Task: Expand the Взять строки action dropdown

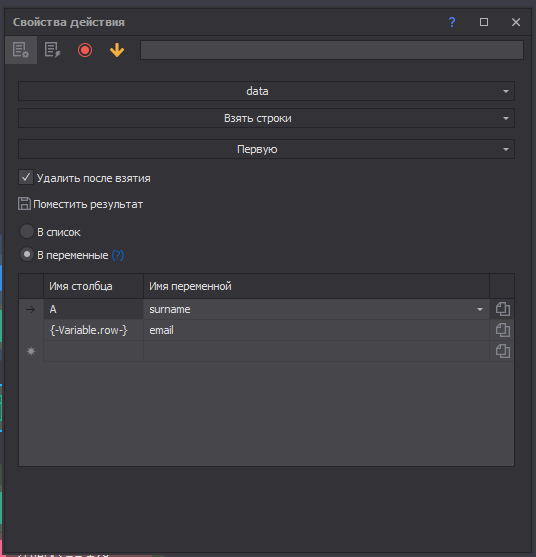Action: click(266, 118)
